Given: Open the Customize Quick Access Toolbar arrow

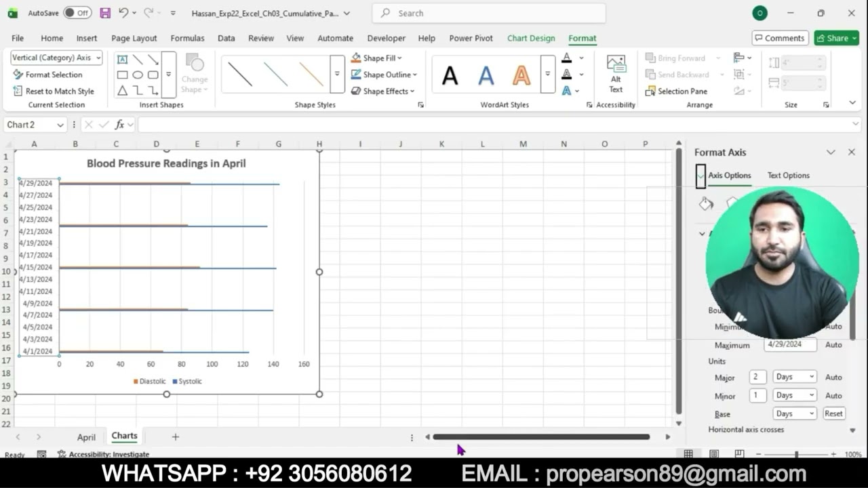Looking at the screenshot, I should click(173, 13).
